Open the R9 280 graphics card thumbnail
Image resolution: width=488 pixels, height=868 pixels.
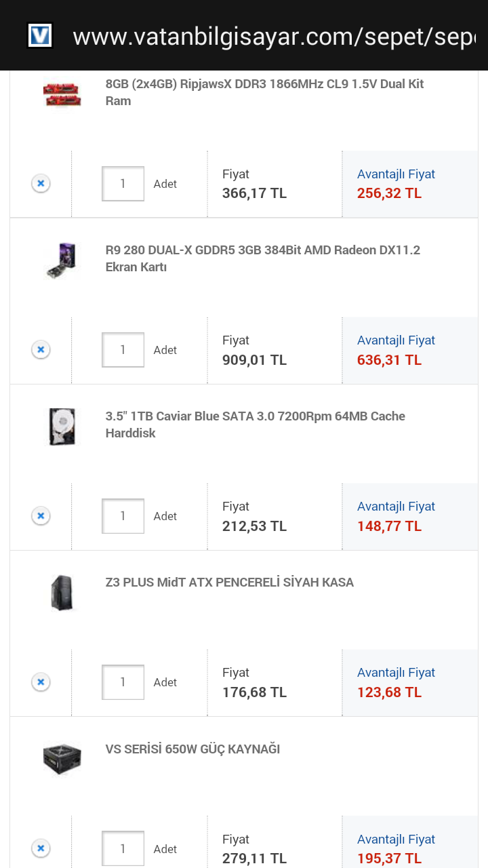pyautogui.click(x=62, y=260)
